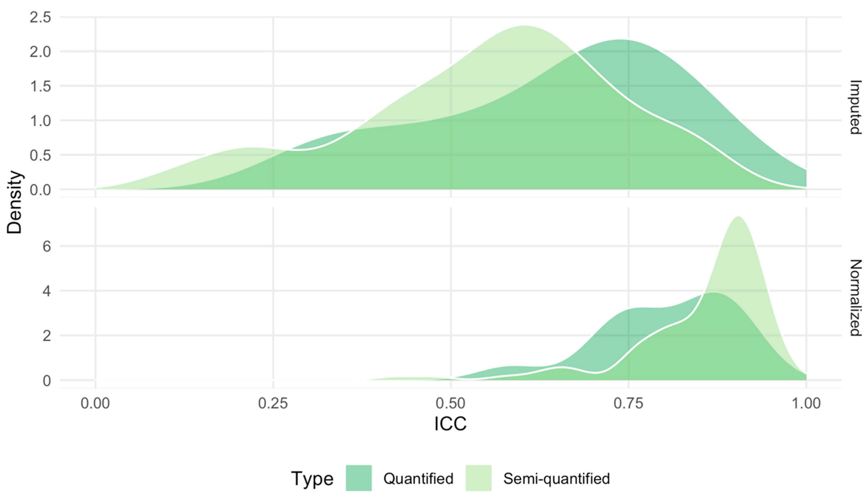Click the 0.00 x-axis tick label

[95, 403]
